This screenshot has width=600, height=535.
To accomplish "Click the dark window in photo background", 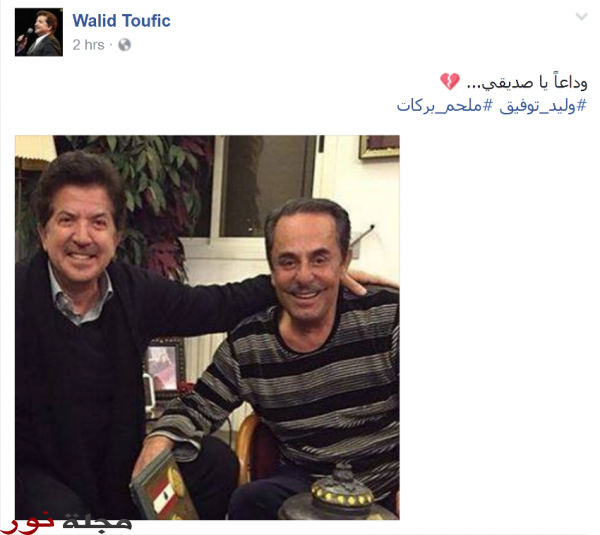I will [266, 186].
